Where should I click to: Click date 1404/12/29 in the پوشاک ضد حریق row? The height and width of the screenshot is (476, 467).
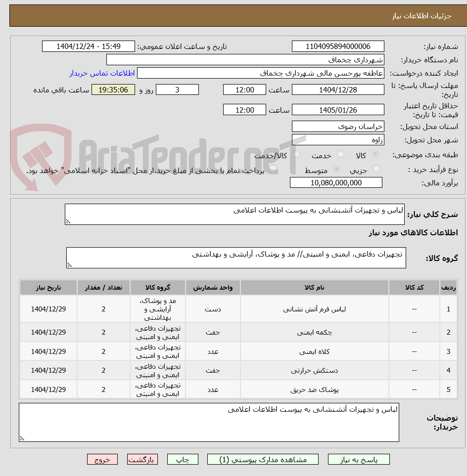pyautogui.click(x=48, y=389)
